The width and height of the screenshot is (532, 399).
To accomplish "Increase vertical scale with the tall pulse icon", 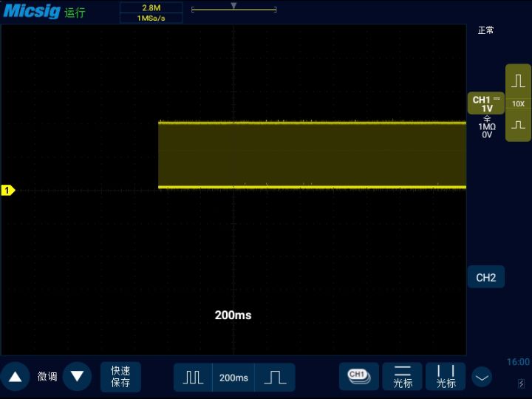I will (x=518, y=81).
